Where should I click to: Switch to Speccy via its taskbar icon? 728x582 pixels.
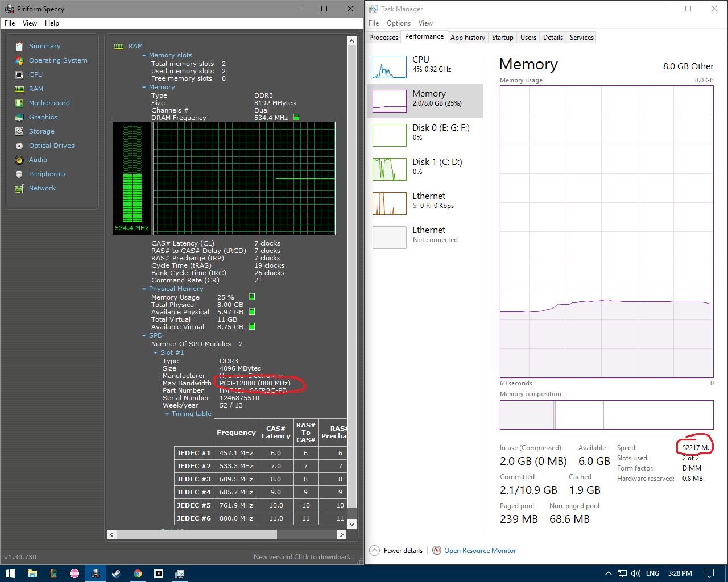tap(96, 573)
